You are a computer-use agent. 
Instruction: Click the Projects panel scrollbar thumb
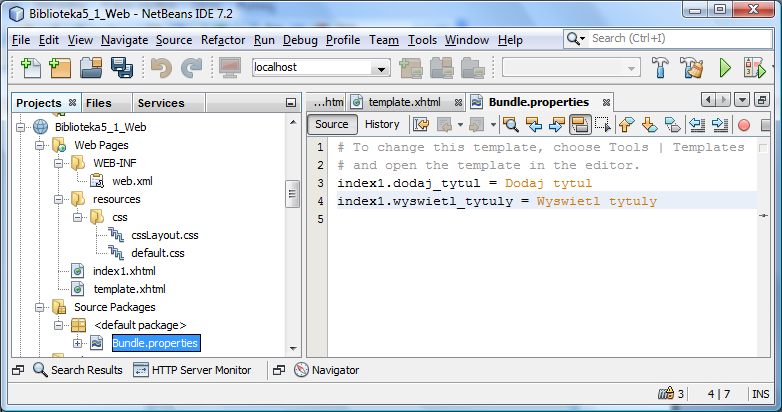[292, 194]
